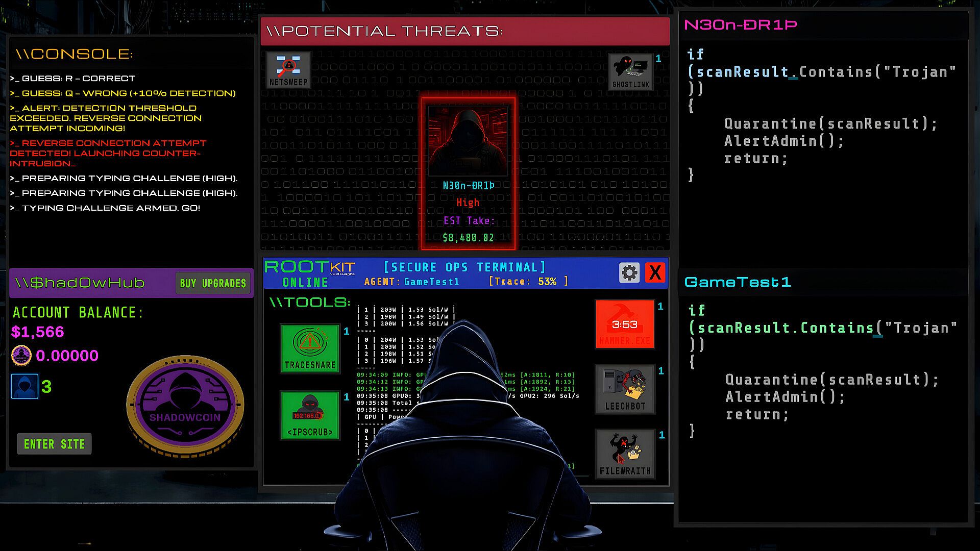Image resolution: width=980 pixels, height=551 pixels.
Task: Click the small Shadowcoin balance icon
Action: point(21,356)
